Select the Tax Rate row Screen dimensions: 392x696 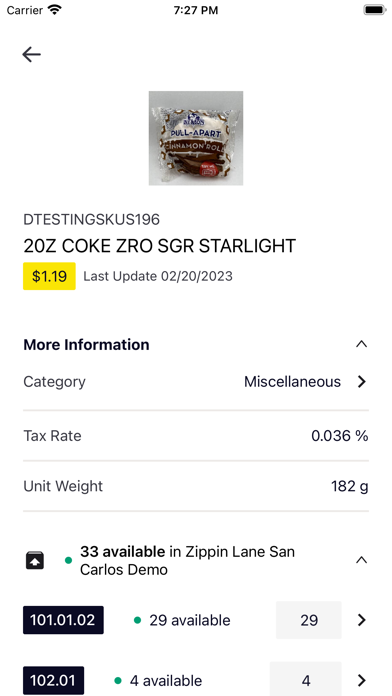point(196,436)
